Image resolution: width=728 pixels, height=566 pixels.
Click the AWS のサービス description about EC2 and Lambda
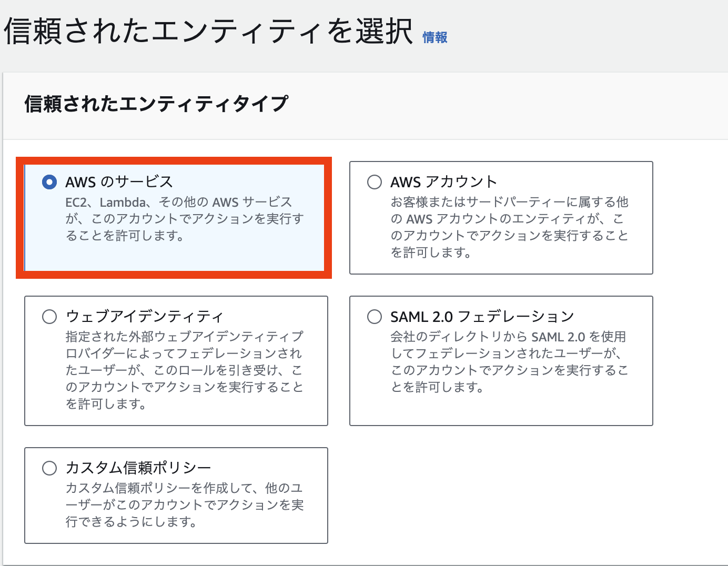click(179, 218)
